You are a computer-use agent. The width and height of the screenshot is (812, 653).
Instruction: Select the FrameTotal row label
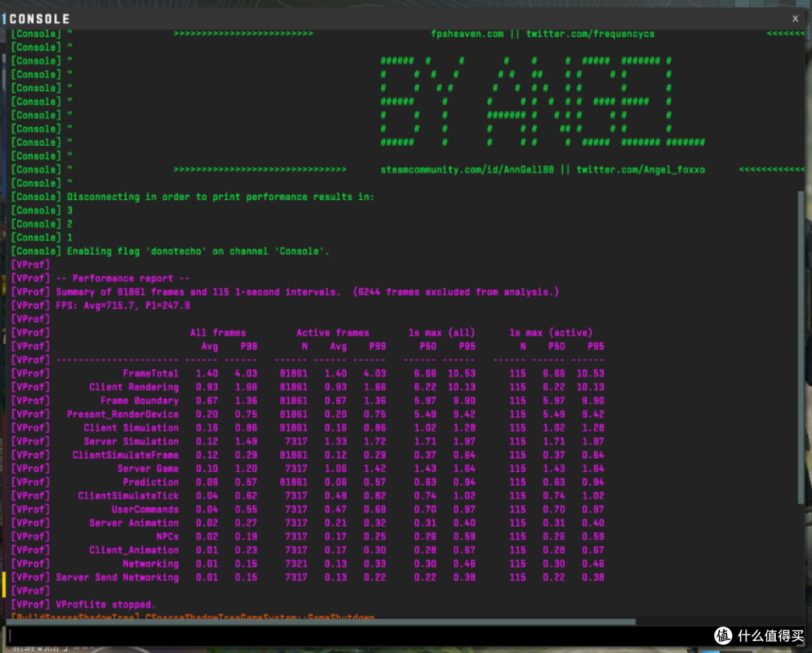150,373
